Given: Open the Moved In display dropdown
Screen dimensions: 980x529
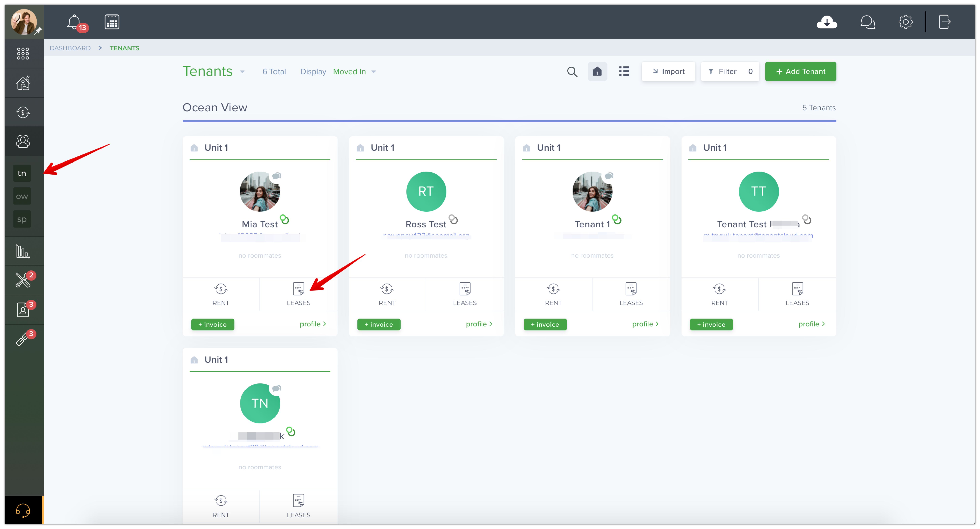Looking at the screenshot, I should 354,71.
